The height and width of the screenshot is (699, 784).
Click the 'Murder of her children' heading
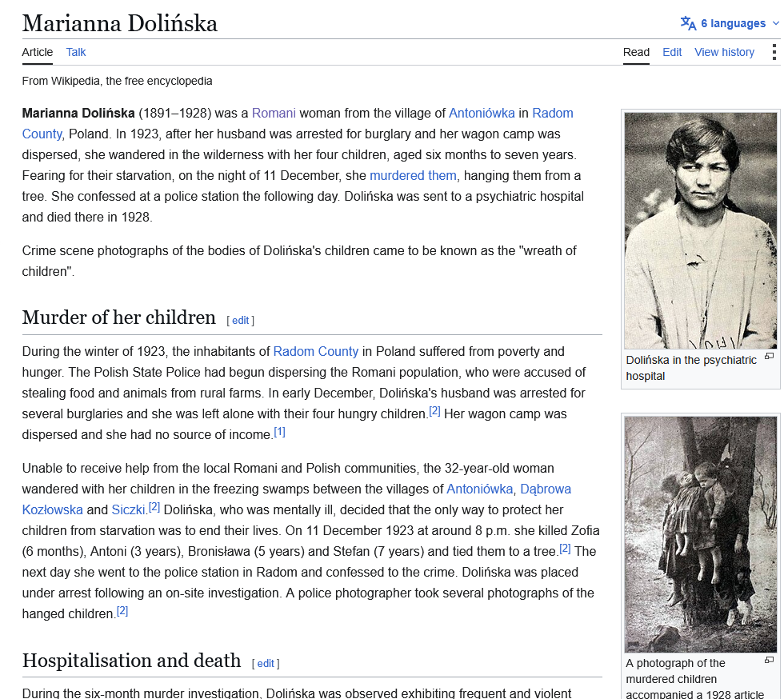coord(119,318)
